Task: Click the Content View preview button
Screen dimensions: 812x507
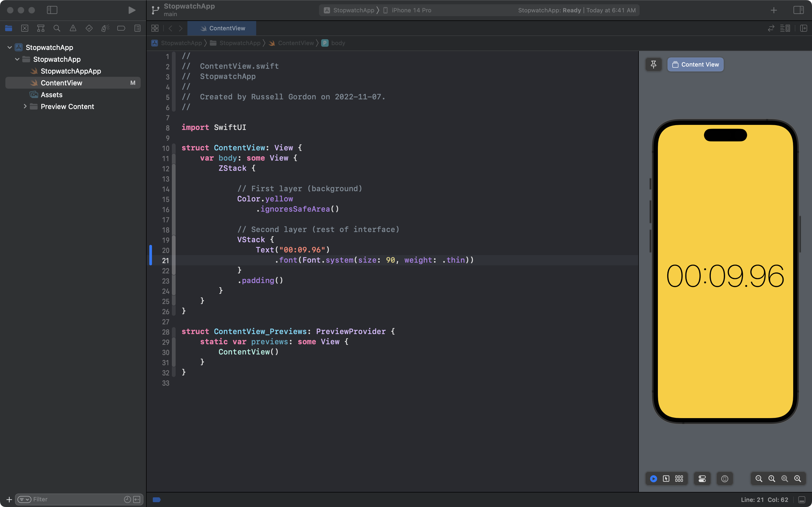Action: [695, 64]
